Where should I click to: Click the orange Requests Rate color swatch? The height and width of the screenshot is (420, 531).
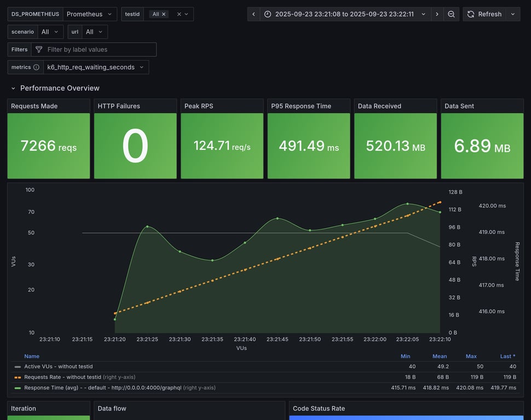[x=18, y=377]
